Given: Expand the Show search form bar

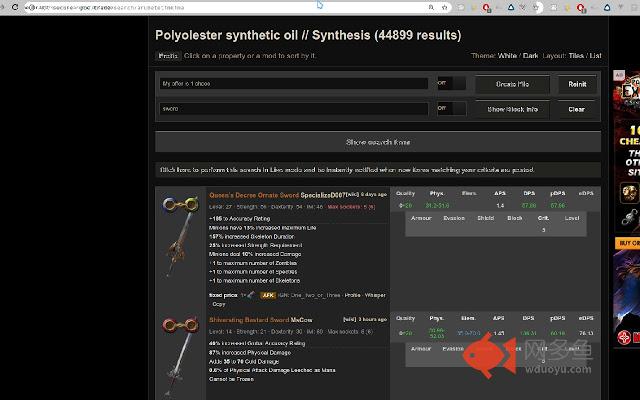Looking at the screenshot, I should tap(378, 142).
